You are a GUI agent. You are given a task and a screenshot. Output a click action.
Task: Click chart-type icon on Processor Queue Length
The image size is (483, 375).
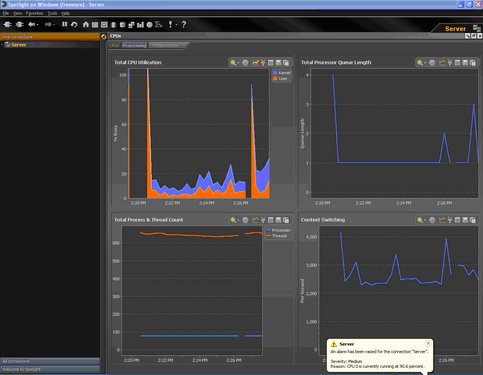tap(442, 62)
